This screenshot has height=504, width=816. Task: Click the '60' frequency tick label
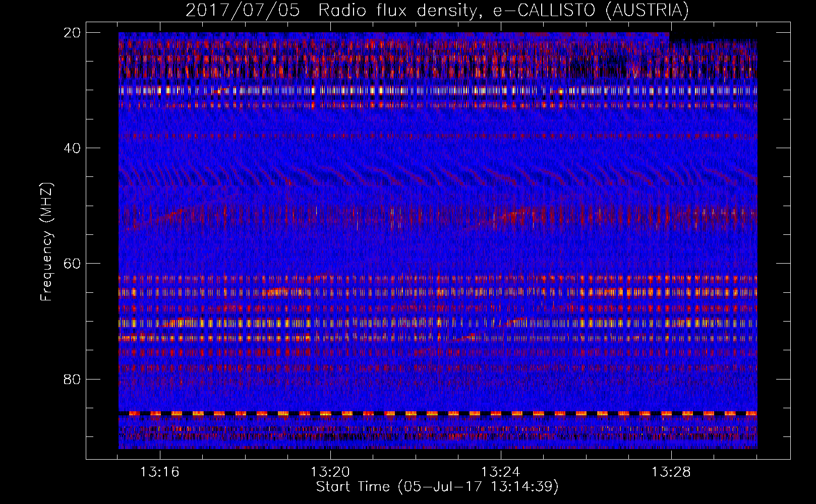[x=73, y=264]
